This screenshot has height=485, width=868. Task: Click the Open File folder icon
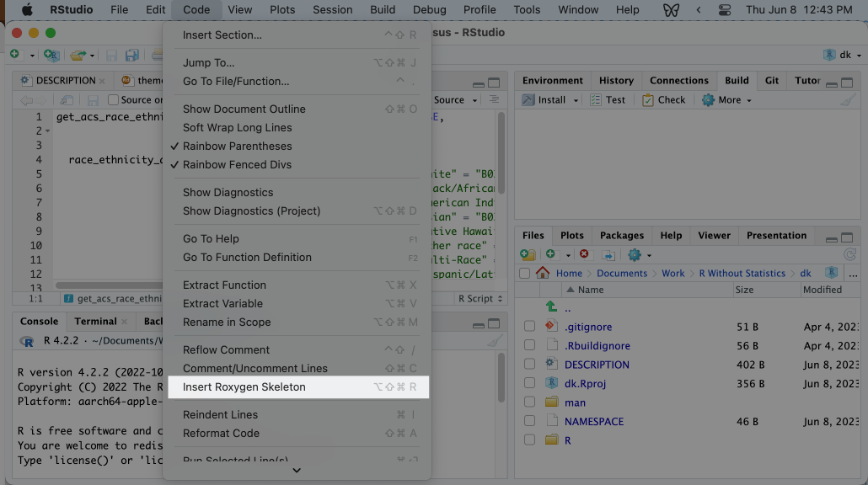point(78,55)
